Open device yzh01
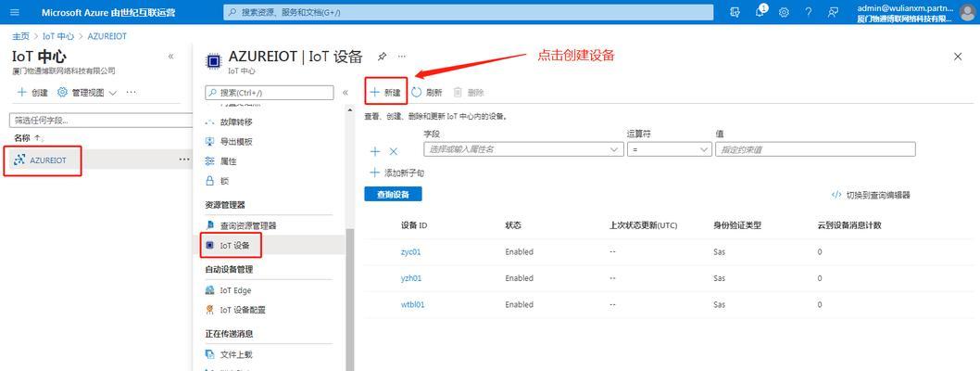This screenshot has width=980, height=371. point(410,278)
